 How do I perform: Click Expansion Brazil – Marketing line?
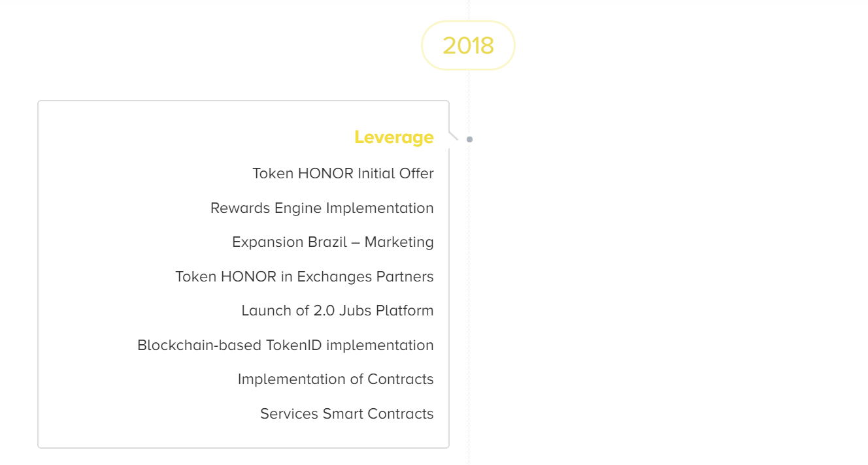point(333,242)
